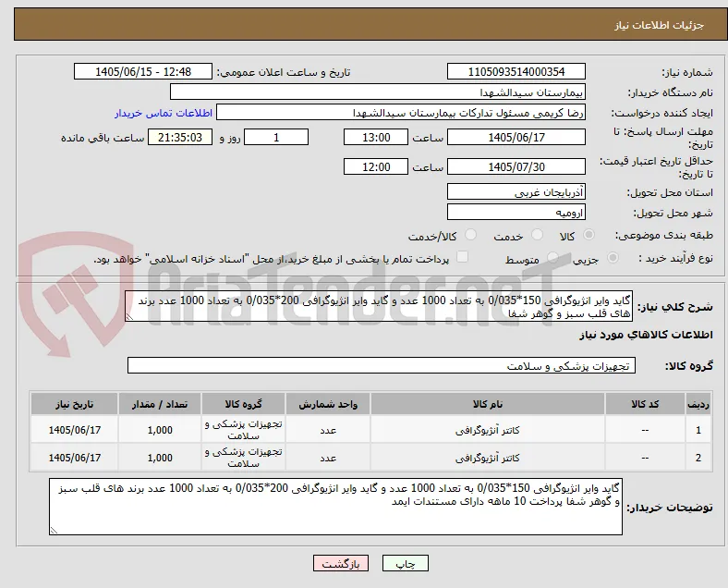Click the city field ارومیه
728x588 pixels.
(x=516, y=213)
